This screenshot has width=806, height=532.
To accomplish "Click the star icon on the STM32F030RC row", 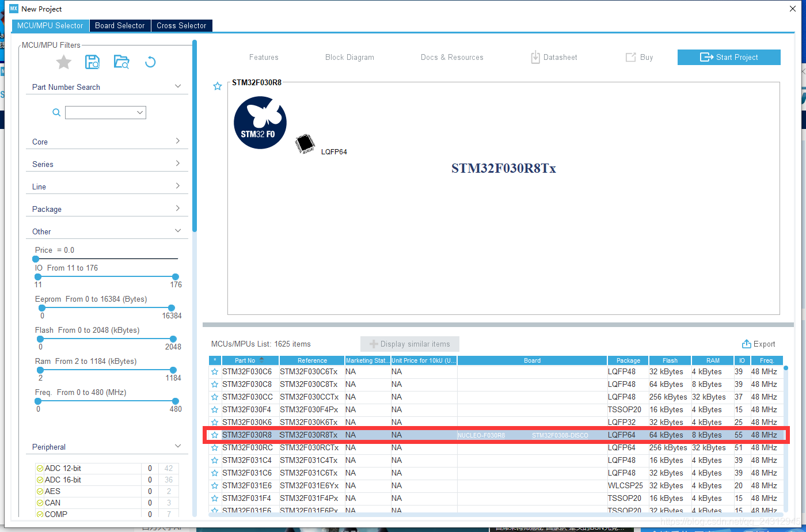I will (x=215, y=448).
